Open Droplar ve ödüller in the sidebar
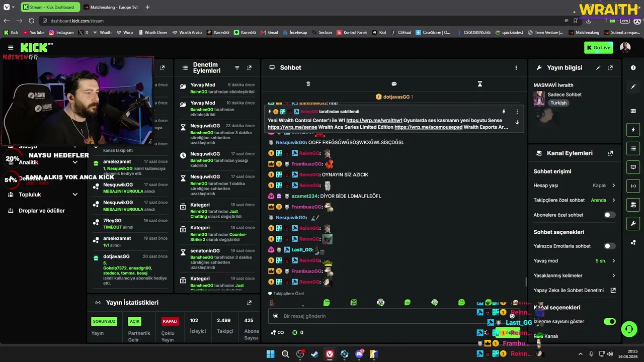 point(42,211)
